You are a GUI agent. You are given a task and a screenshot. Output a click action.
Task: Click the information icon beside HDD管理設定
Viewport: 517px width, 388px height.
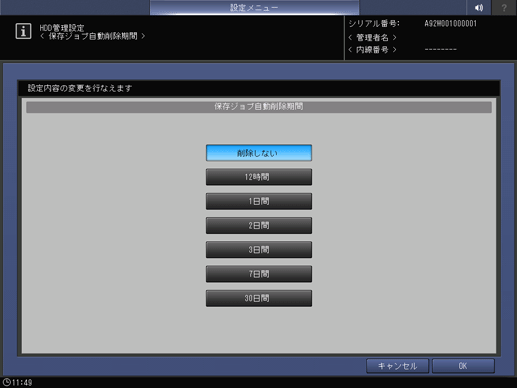coord(23,31)
